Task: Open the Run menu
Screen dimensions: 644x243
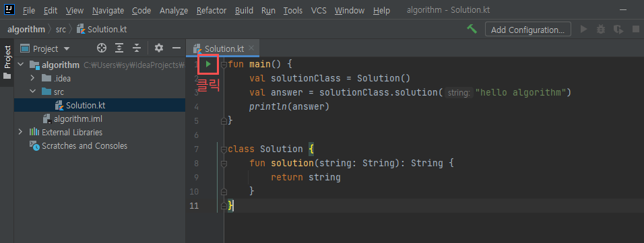Action: click(268, 10)
